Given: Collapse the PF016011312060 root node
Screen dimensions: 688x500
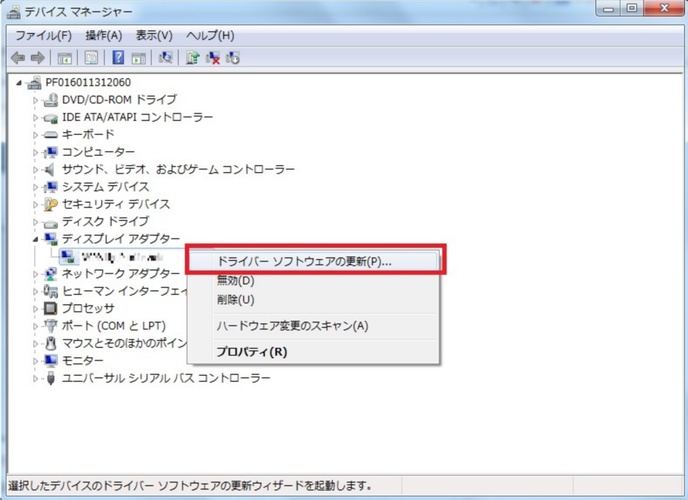Looking at the screenshot, I should click(x=19, y=82).
